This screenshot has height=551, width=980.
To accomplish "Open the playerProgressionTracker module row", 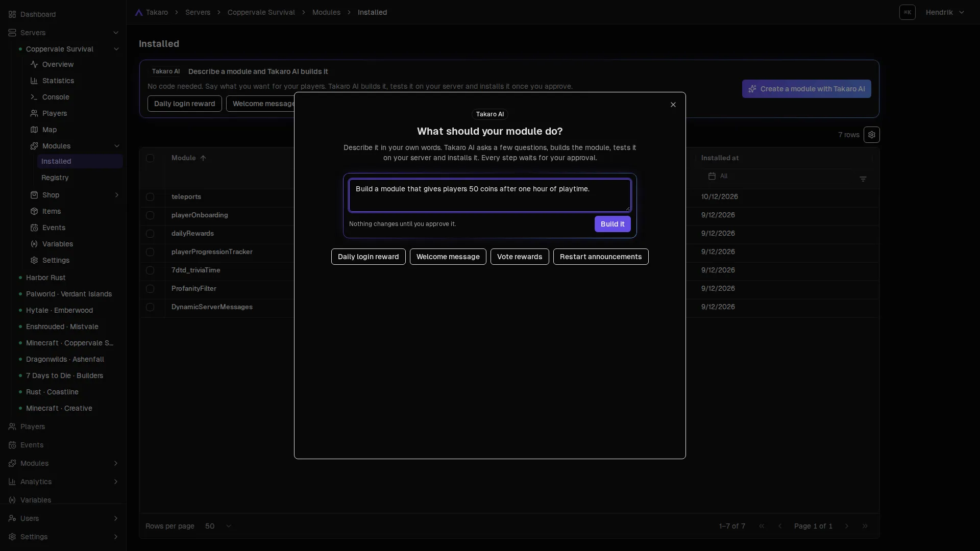I will (212, 252).
